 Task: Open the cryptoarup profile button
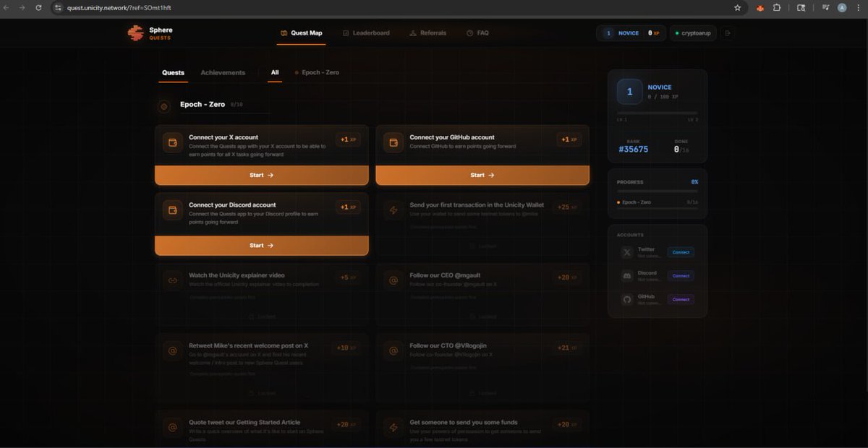tap(693, 33)
